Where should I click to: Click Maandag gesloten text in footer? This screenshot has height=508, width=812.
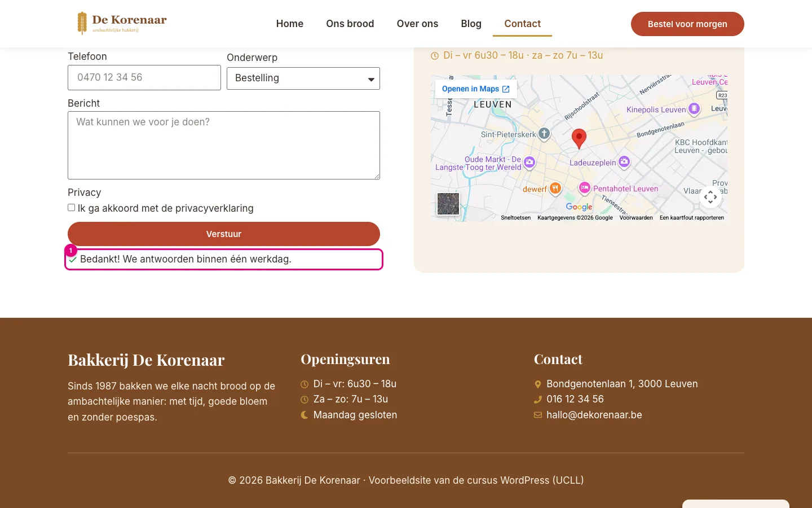[355, 415]
